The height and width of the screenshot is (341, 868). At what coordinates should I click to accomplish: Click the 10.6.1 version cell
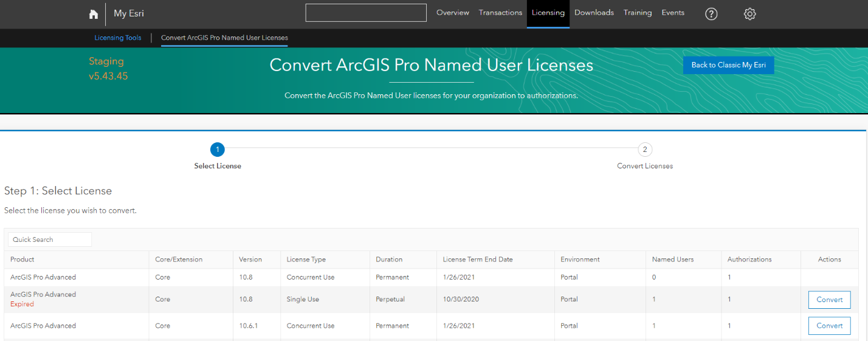249,326
